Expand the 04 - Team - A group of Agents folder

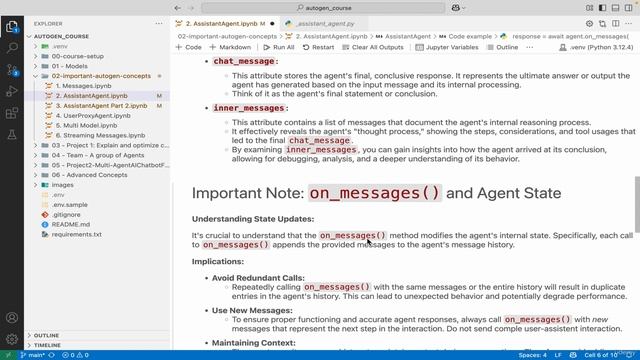pos(98,155)
